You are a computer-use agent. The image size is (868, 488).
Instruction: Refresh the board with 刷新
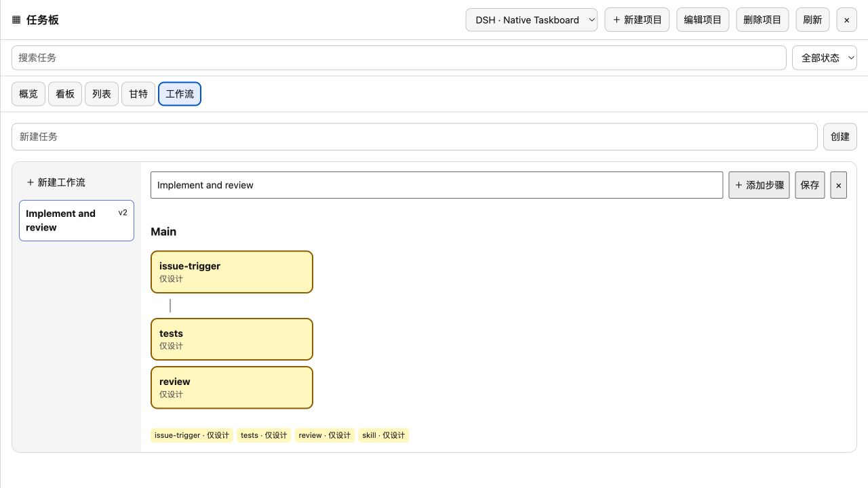[812, 20]
